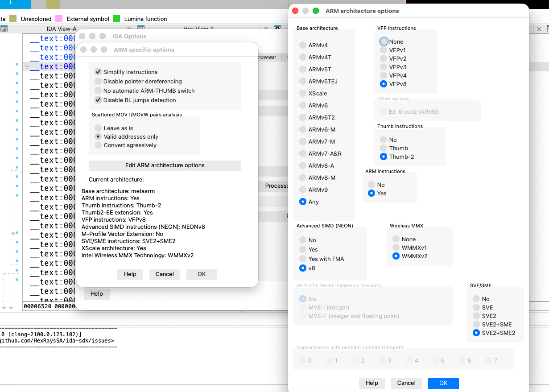Close the panel with the X at far right
549x392 pixels.
(539, 29)
